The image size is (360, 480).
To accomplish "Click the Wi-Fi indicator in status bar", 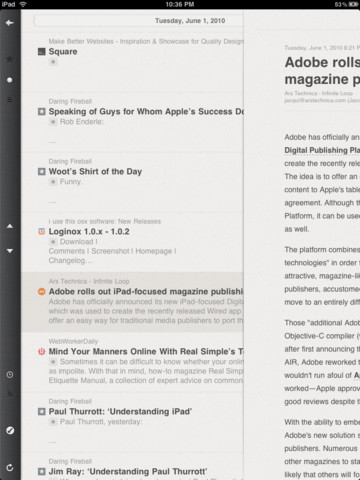I will click(x=23, y=4).
